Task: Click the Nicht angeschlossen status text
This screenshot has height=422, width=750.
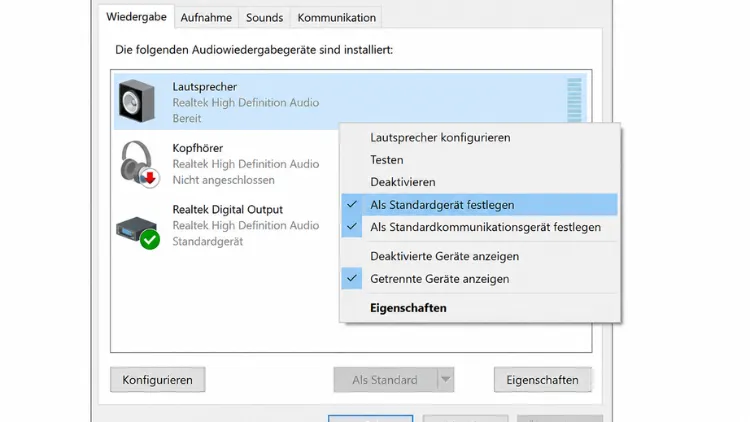Action: [x=223, y=180]
